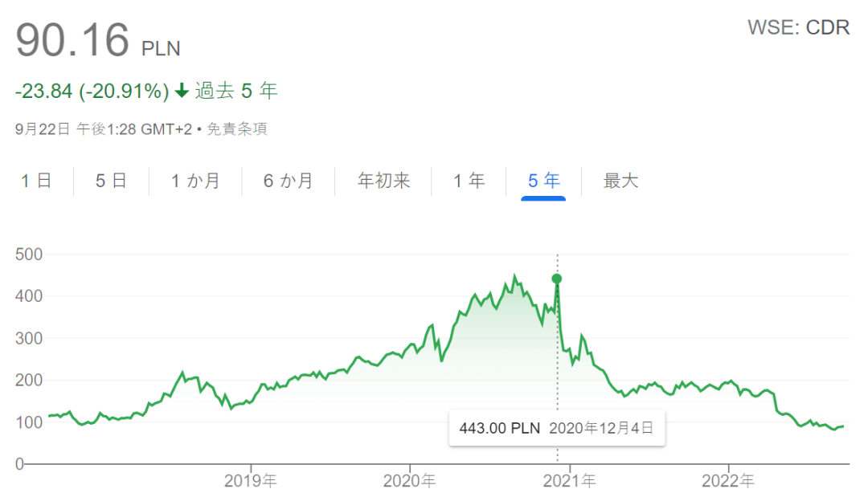Screen dimensions: 868x497
Task: Click the 500 y-axis value
Action: 29,255
